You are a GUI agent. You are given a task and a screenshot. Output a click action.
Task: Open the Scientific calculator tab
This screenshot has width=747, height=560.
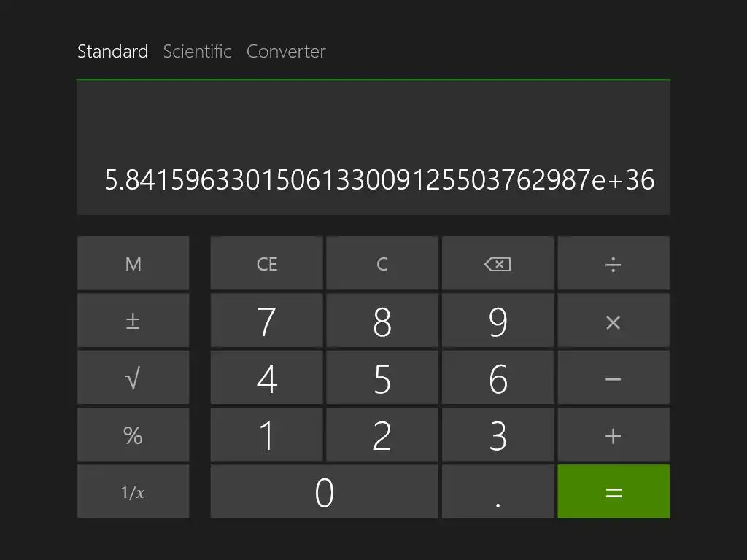[x=197, y=51]
